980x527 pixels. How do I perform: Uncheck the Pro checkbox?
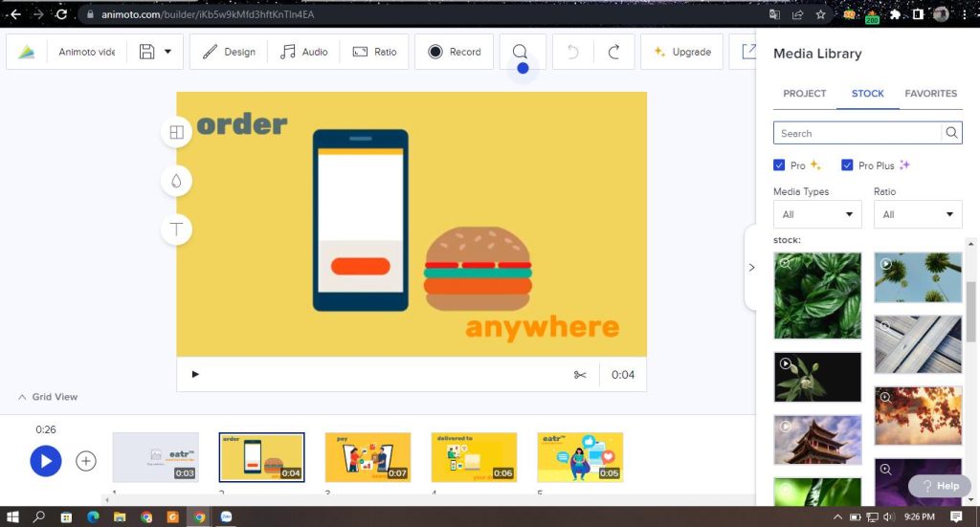[779, 165]
